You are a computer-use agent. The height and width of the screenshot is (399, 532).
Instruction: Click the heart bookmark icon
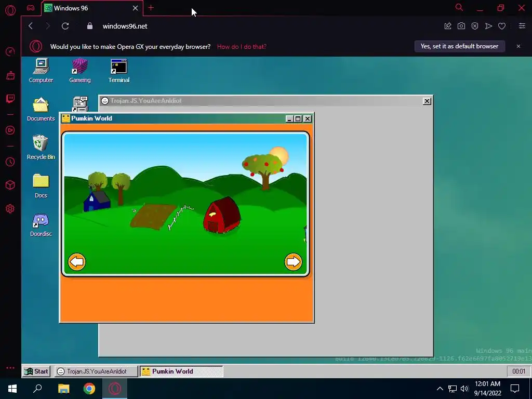[x=502, y=26]
